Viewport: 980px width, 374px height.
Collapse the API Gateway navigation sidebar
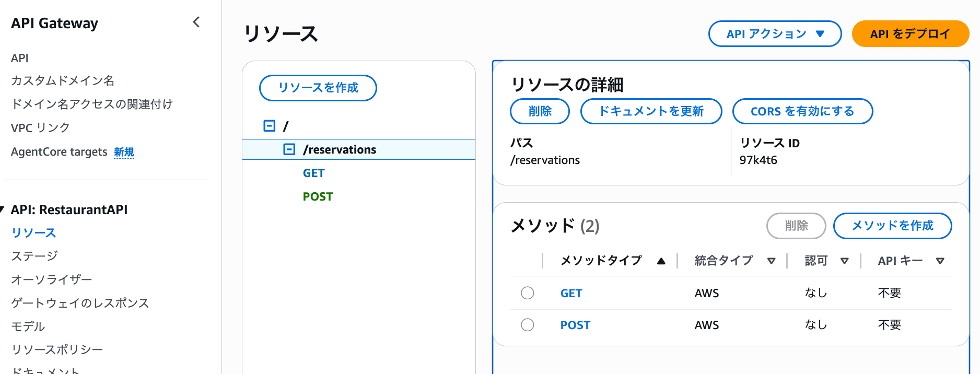(196, 22)
